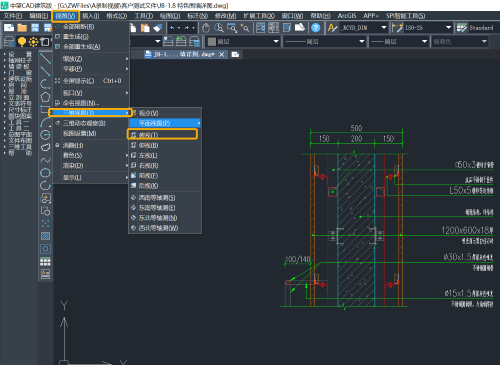This screenshot has width=500, height=365.
Task: Toggle the layer freeze sun icon
Action: click(x=33, y=42)
